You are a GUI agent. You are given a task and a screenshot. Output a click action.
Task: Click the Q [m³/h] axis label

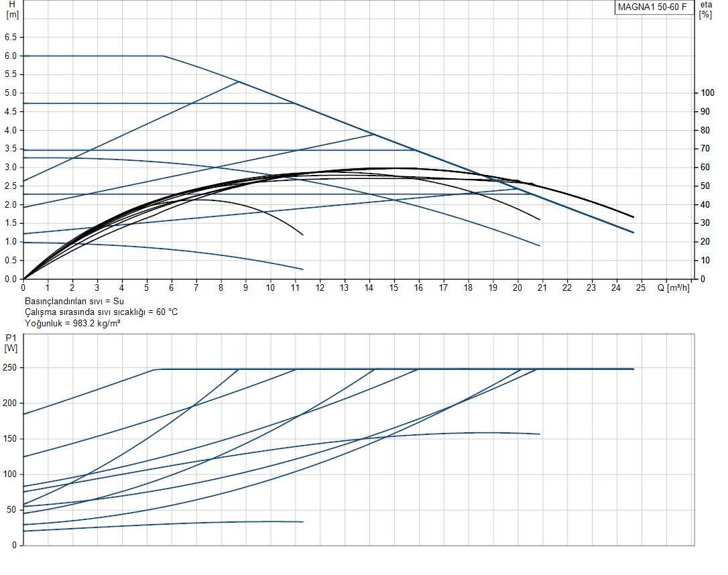click(x=673, y=287)
